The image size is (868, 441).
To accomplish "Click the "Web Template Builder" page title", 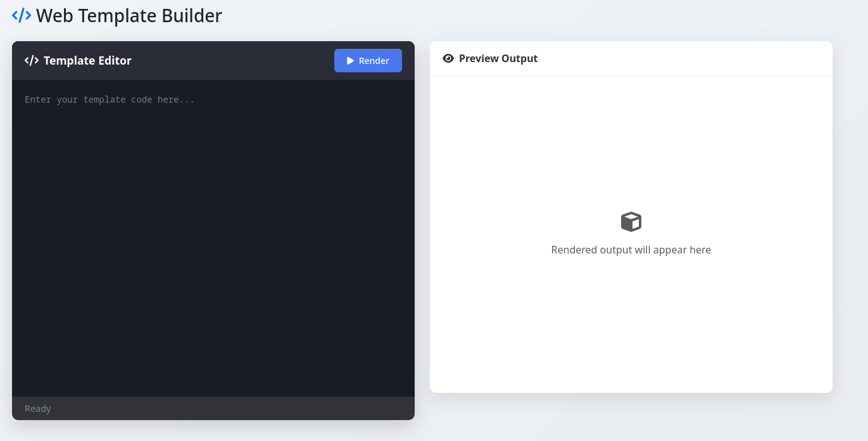I will [129, 15].
